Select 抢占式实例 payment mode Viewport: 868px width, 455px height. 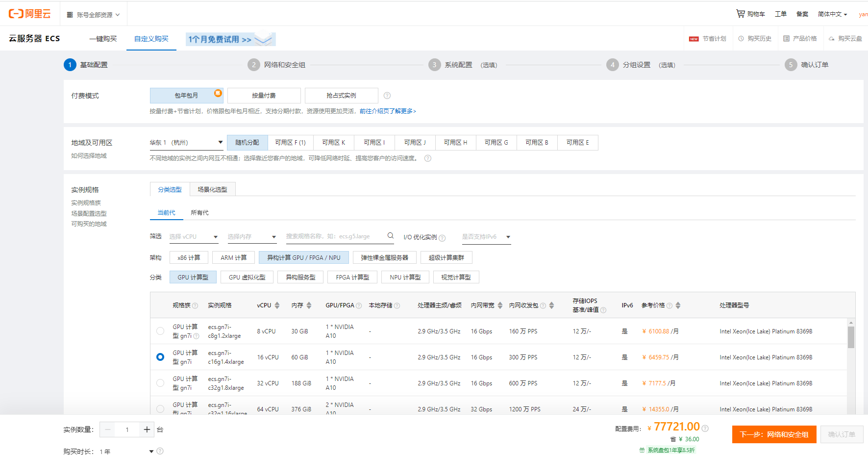point(342,96)
